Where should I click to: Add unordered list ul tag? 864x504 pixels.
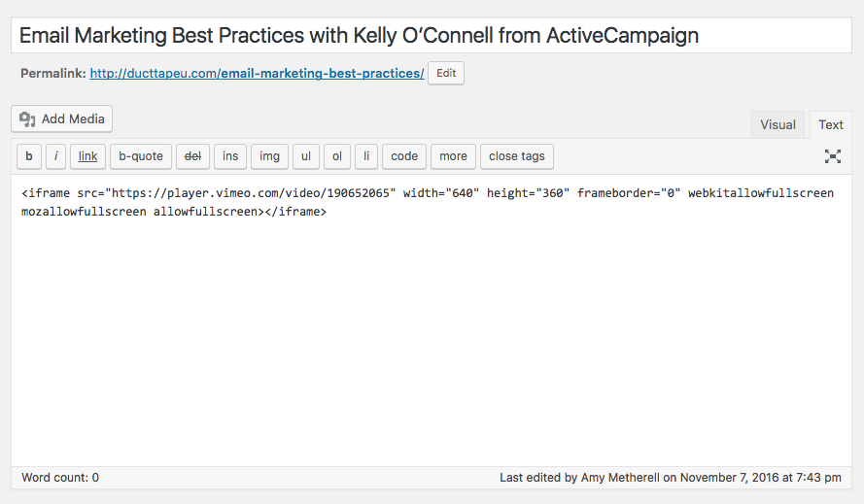[x=306, y=156]
